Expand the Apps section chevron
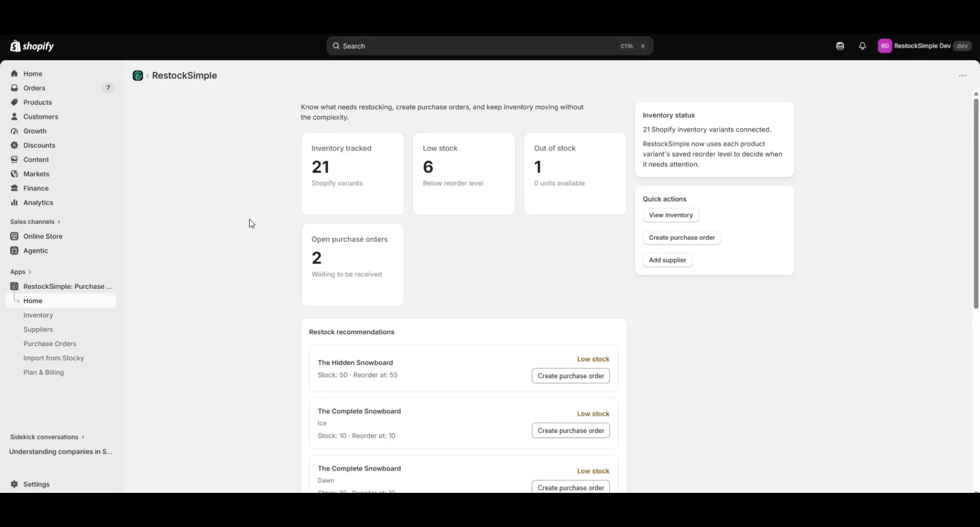This screenshot has width=980, height=527. (30, 272)
